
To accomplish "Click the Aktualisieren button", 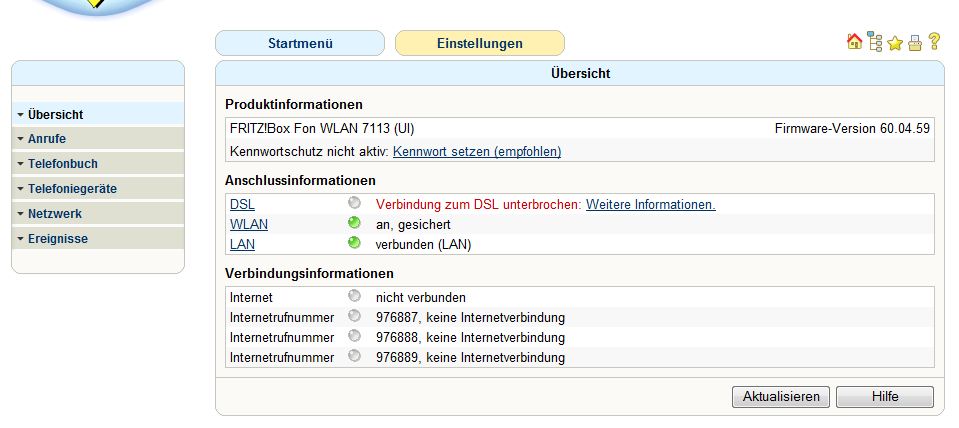I will 780,397.
